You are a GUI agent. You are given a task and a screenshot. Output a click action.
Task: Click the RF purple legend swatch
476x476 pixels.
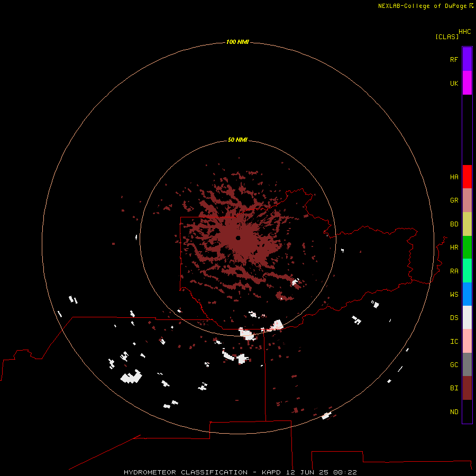pos(467,59)
